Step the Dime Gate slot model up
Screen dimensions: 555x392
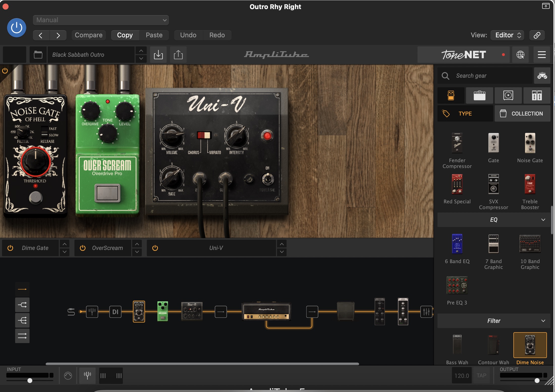pyautogui.click(x=65, y=244)
